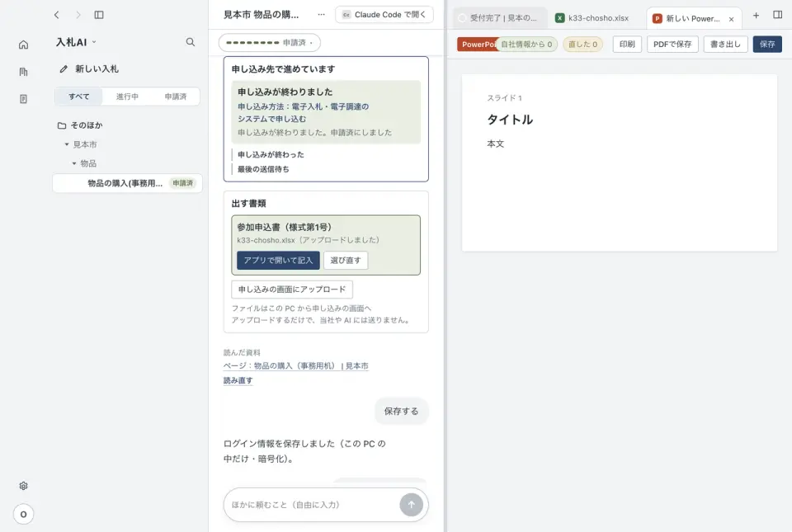Collapse the 物品 tree node
This screenshot has height=532, width=792.
74,163
